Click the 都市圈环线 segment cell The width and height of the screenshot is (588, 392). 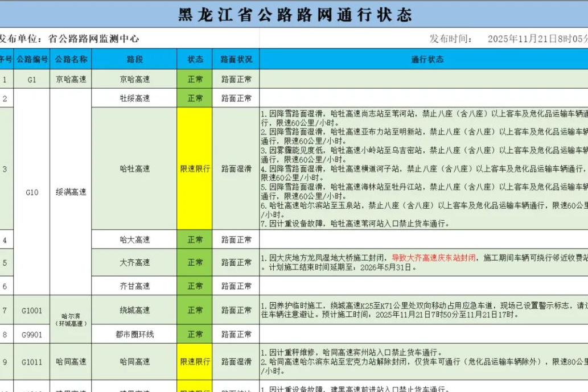[134, 335]
